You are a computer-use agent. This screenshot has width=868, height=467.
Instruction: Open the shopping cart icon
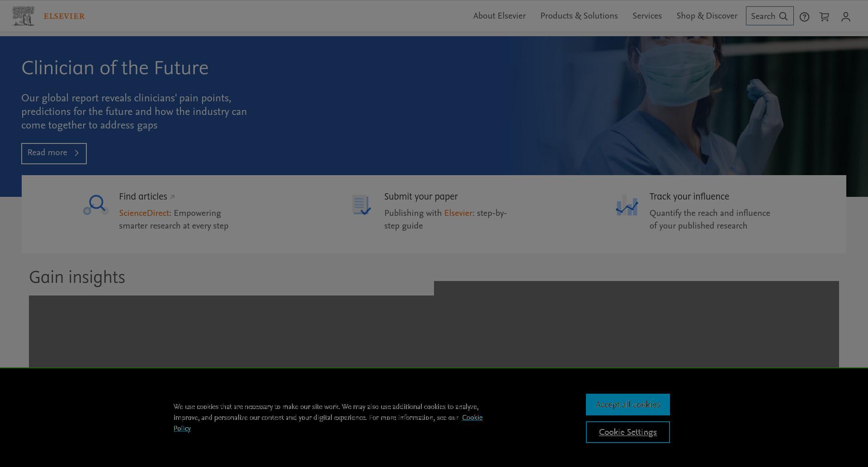[x=824, y=17]
